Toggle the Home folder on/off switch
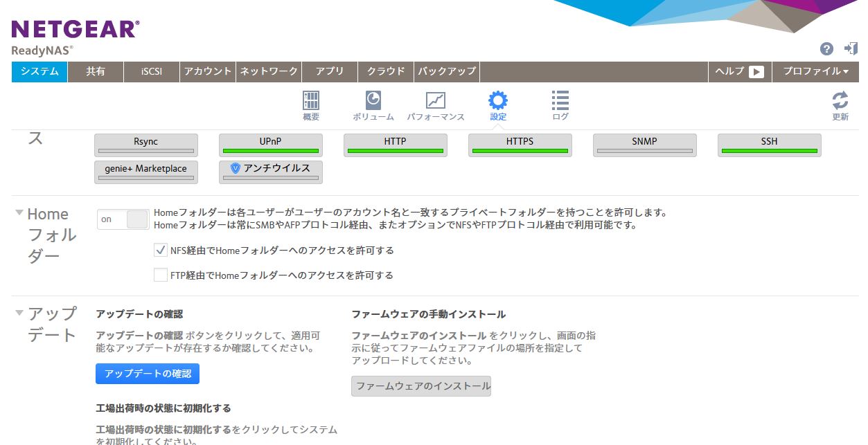 [123, 219]
